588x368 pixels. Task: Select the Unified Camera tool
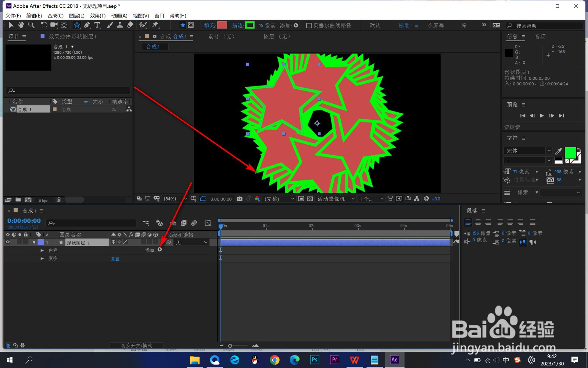click(x=54, y=25)
